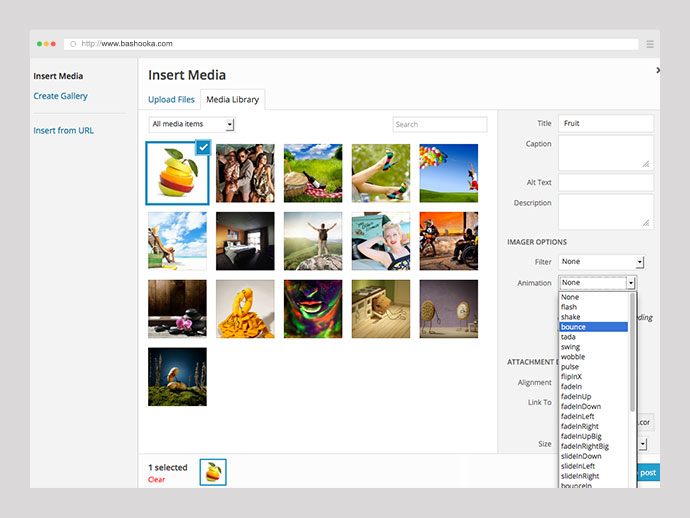Choose fadeInUpBig animation option
This screenshot has height=518, width=690.
(593, 437)
